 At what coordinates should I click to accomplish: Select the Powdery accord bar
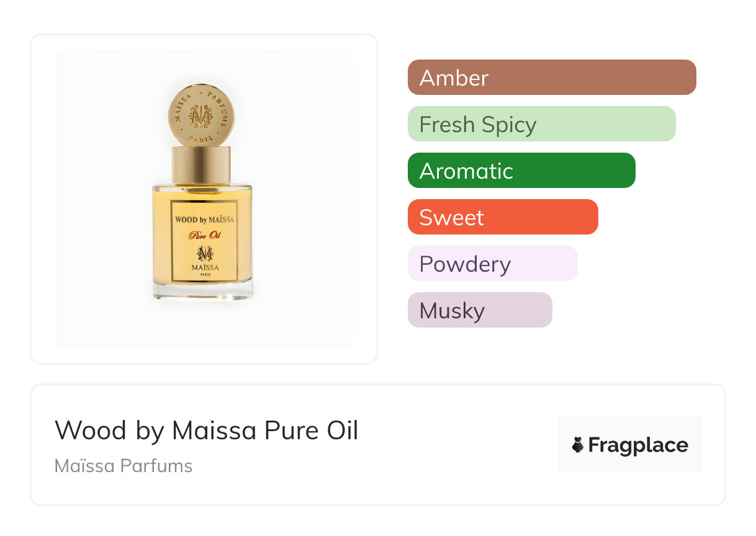point(492,264)
